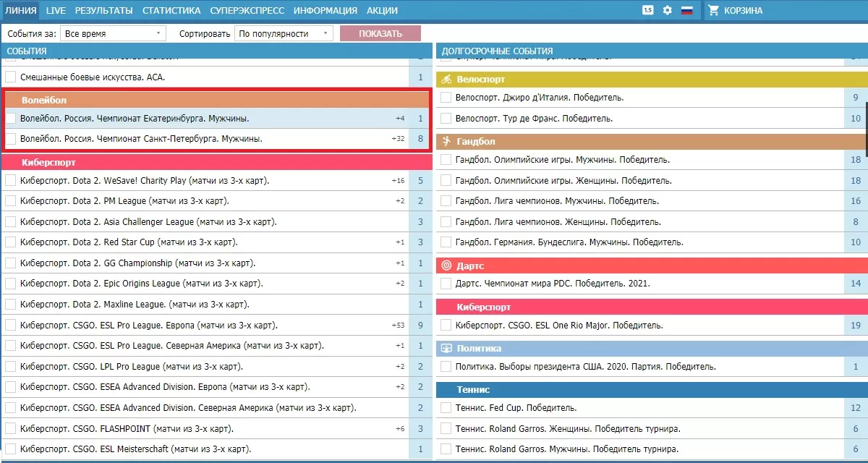Open the 'По популярности' sort dropdown
The image size is (868, 463).
[284, 33]
